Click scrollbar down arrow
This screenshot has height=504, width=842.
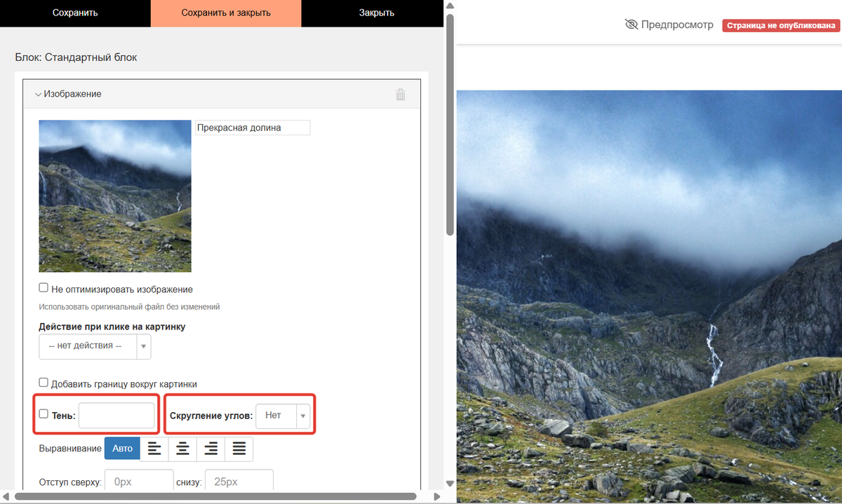tap(450, 484)
